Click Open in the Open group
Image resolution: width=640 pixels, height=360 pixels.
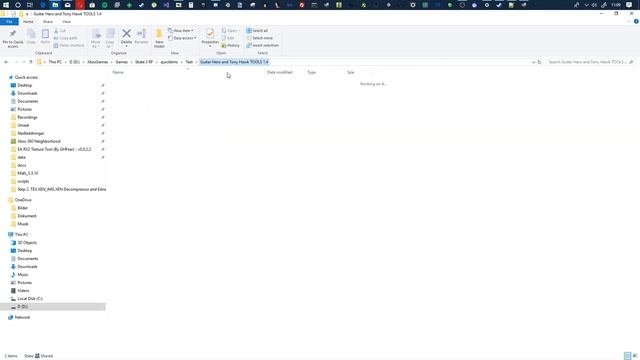pos(230,31)
